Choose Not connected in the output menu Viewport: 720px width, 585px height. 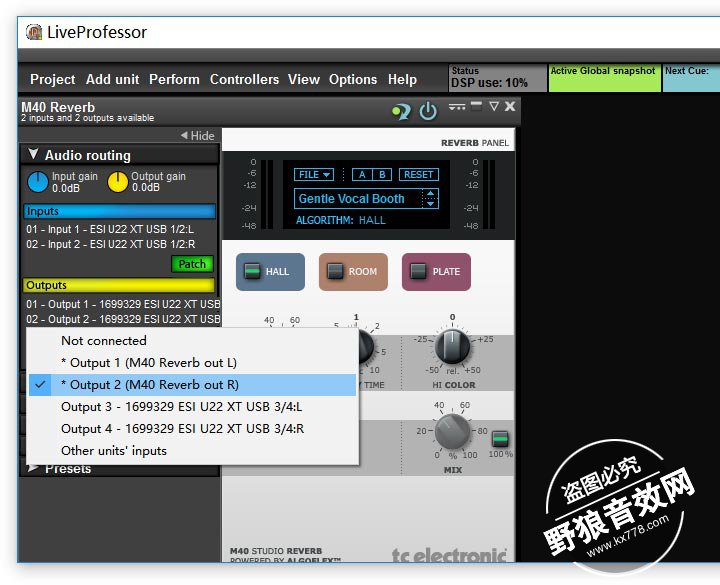pos(192,341)
